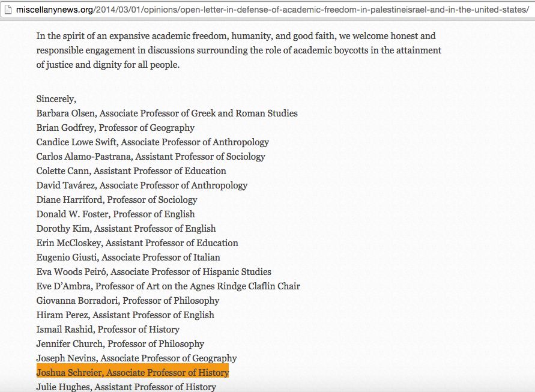Screen dimensions: 535x392
Task: Click Eugenio Giusti, Associate Professor of Italian
Action: (x=128, y=258)
